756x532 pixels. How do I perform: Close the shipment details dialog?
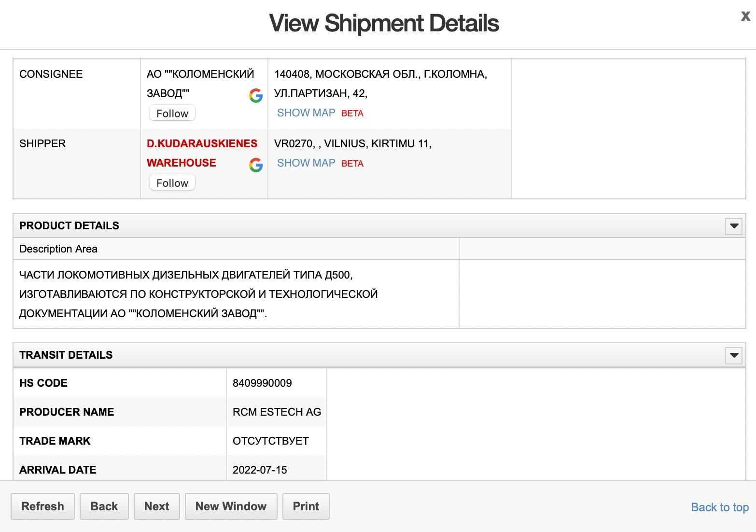tap(745, 16)
